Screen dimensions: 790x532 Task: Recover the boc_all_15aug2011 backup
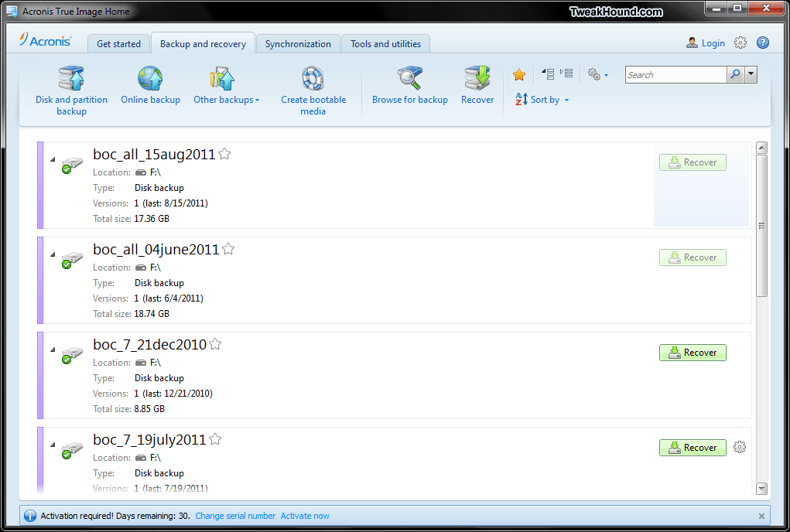693,162
